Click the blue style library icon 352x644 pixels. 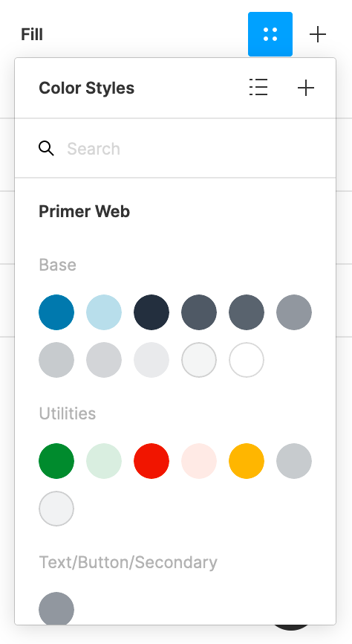pos(270,34)
